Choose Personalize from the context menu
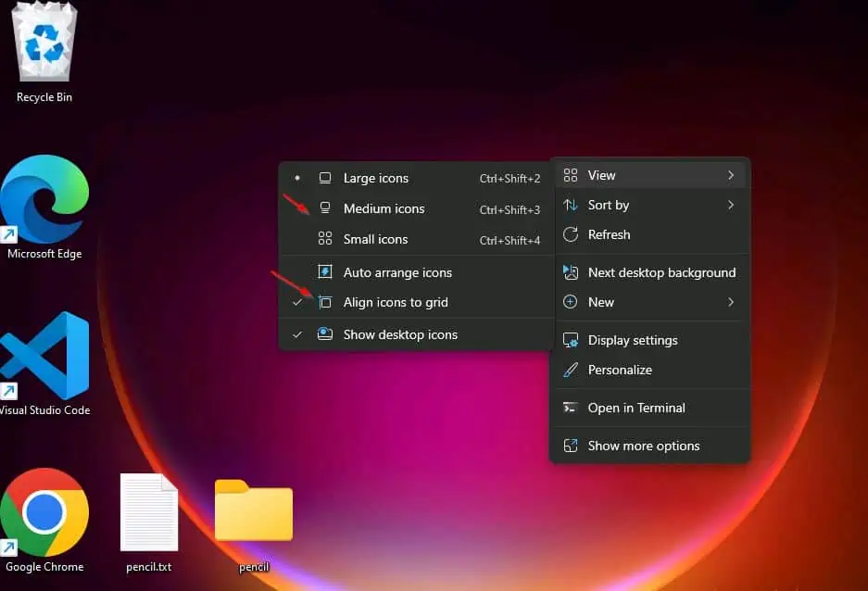 650,370
